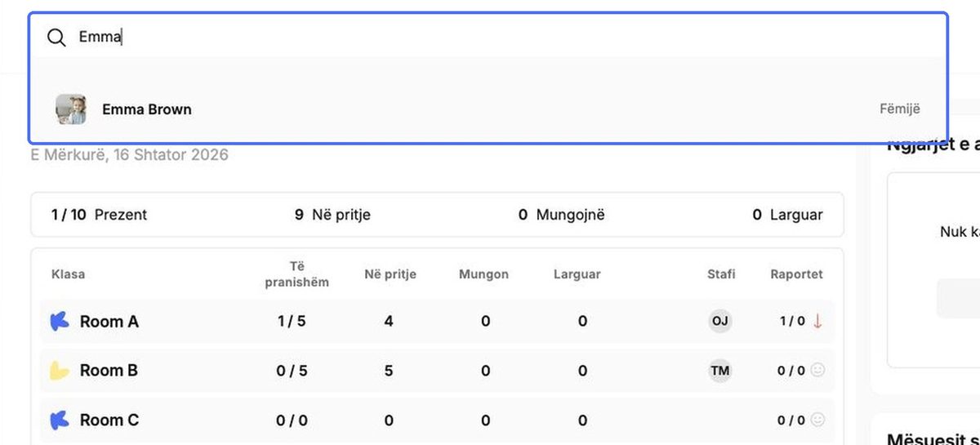Select the 0 Mungojnë summary
The image size is (980, 445).
coord(562,215)
